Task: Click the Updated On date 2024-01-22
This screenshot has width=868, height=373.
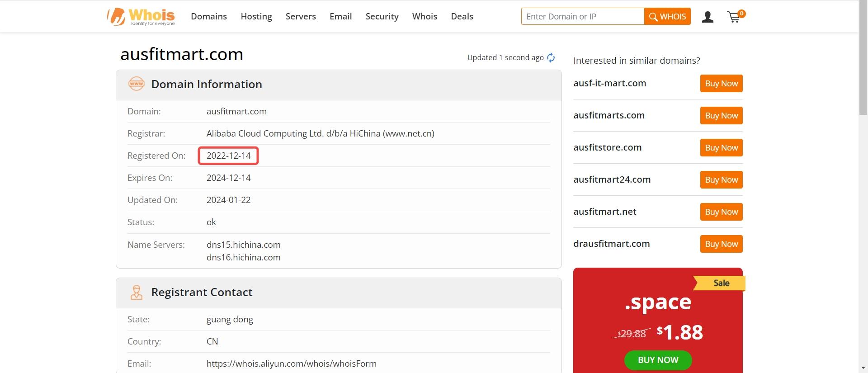Action: [x=228, y=200]
